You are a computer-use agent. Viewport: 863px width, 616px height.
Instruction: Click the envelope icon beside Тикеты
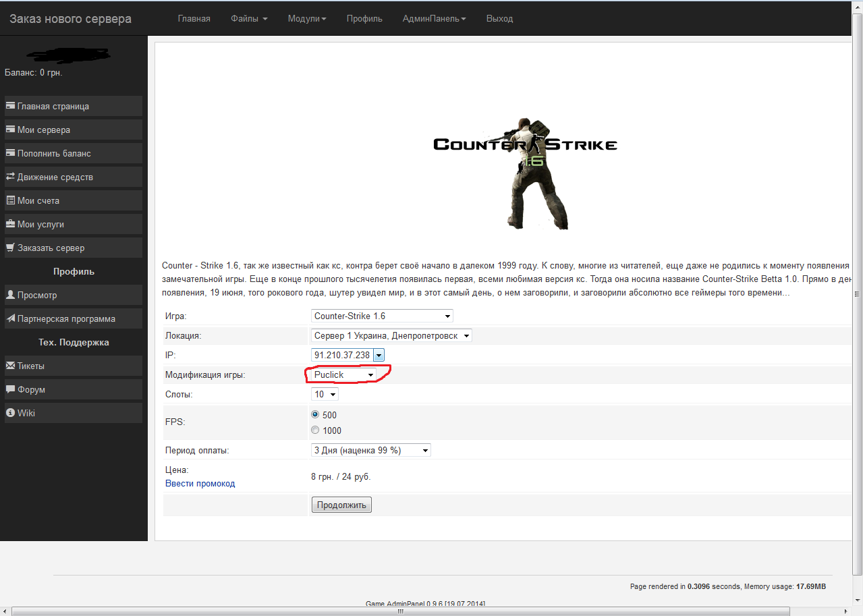coord(10,366)
